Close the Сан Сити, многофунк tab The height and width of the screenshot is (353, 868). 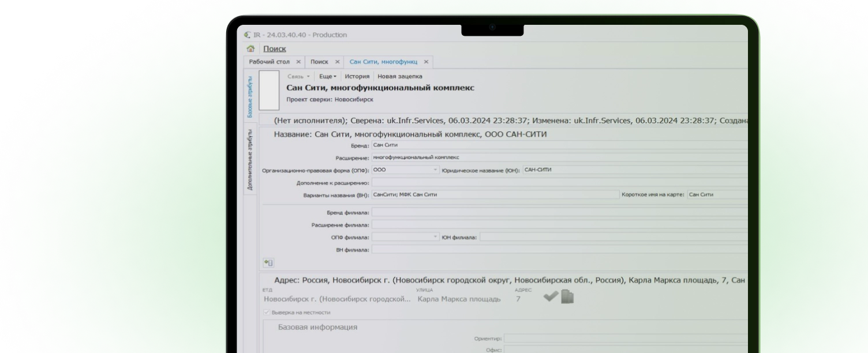pos(426,62)
